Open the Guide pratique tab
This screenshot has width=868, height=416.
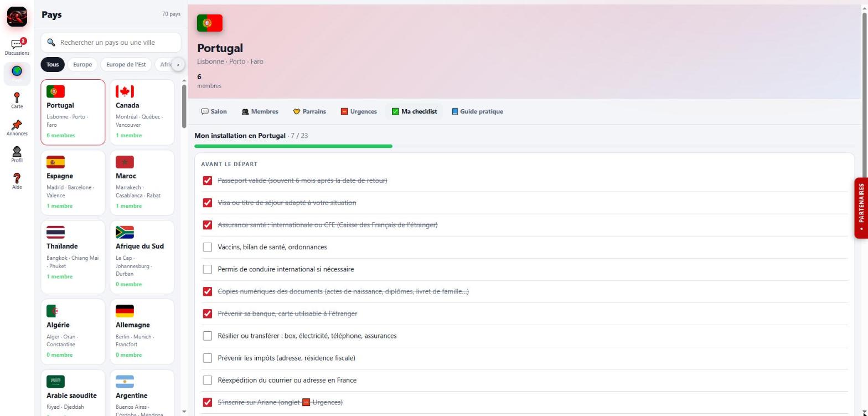tap(477, 111)
